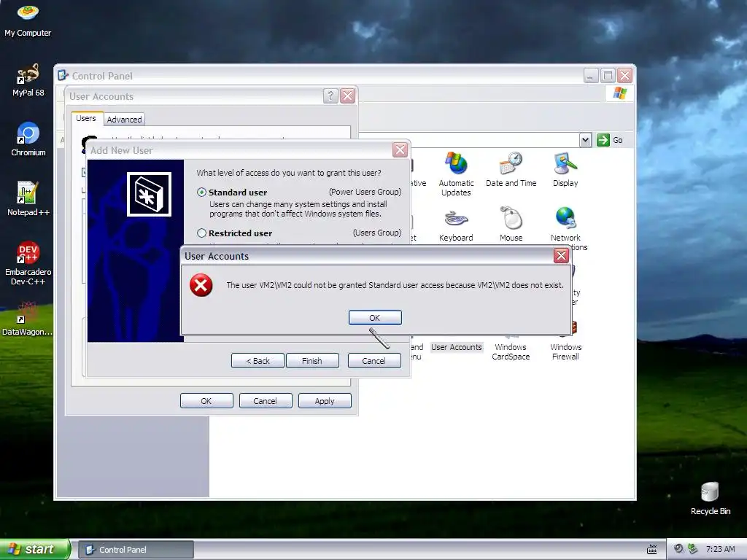The image size is (747, 560).
Task: Open Display settings in Control Panel
Action: coord(565,169)
